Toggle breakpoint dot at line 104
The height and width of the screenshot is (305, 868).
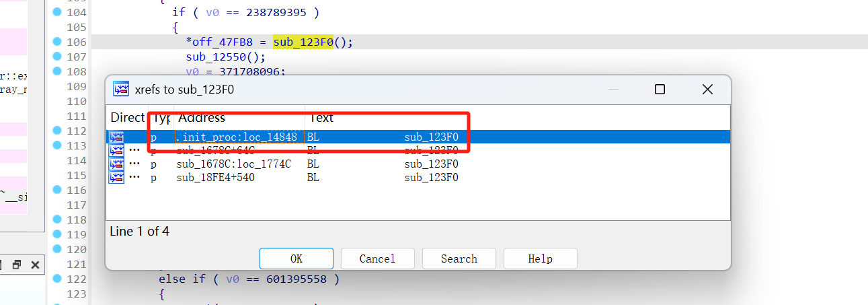56,12
